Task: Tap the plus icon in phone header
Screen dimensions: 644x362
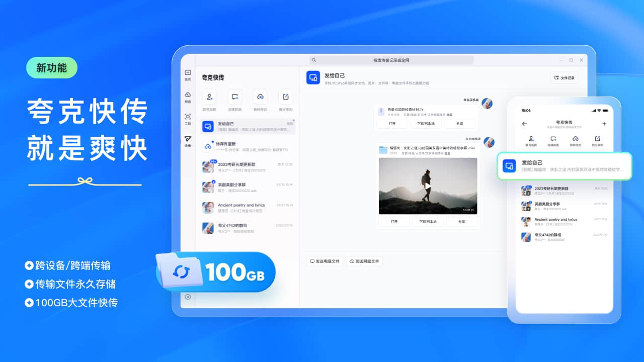Action: (x=604, y=124)
